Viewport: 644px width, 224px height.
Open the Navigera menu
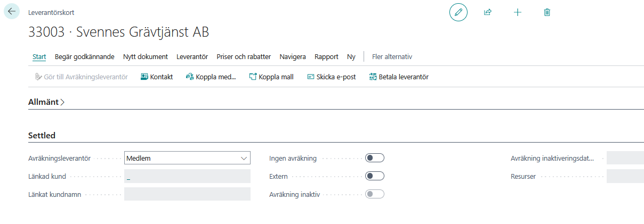[x=293, y=57]
